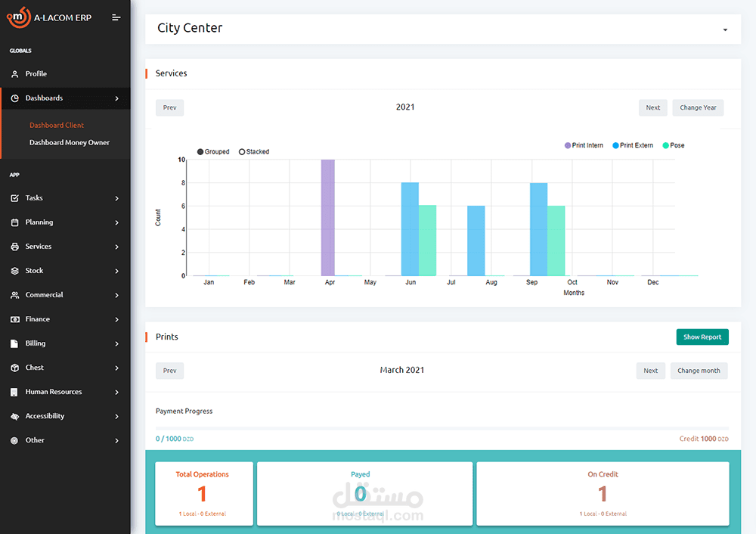Click the Tasks checklist icon
The height and width of the screenshot is (534, 756).
(15, 198)
